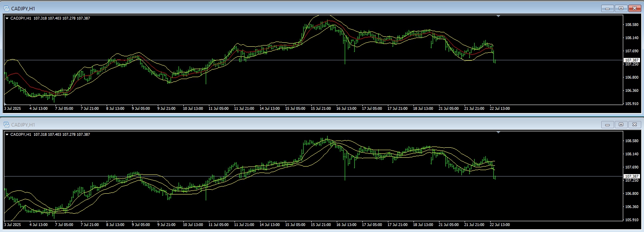
Task: Click the OHLC values line in the lower chart
Action: click(x=62, y=135)
